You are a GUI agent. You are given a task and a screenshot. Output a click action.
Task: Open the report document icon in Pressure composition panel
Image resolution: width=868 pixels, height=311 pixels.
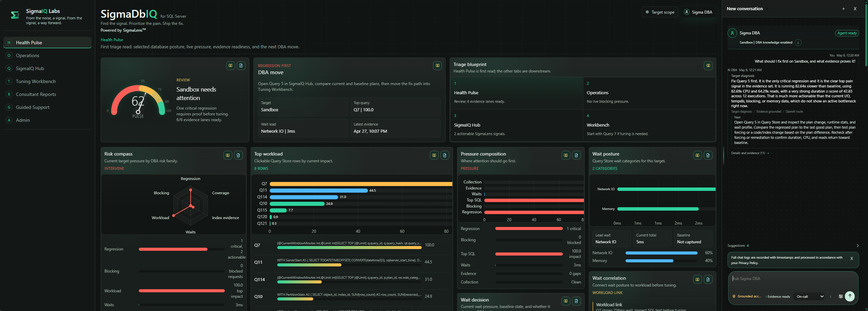tap(577, 155)
